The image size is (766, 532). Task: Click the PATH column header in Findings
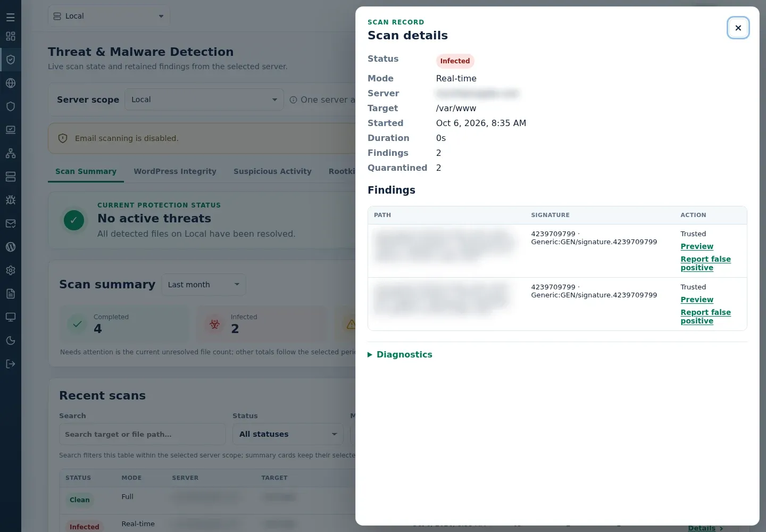382,215
